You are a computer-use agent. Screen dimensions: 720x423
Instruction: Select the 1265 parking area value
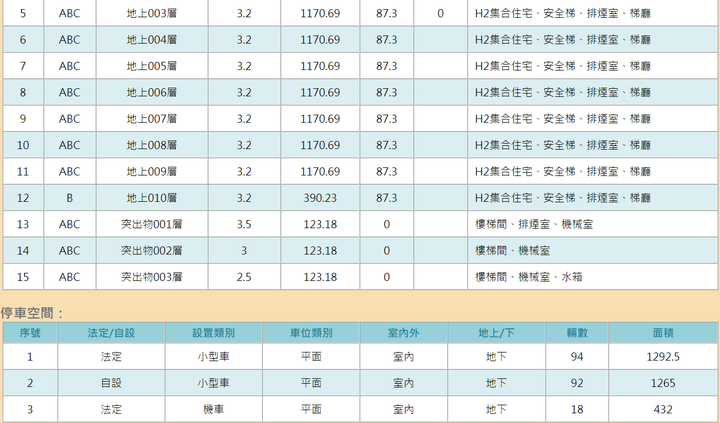click(x=663, y=383)
